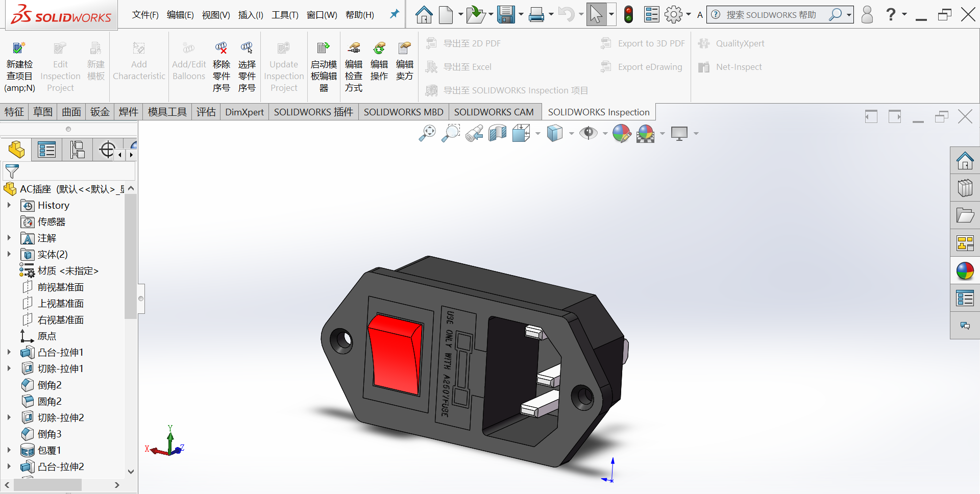Expand the 切除-拉伸2 feature node
The height and width of the screenshot is (494, 980).
pos(9,417)
